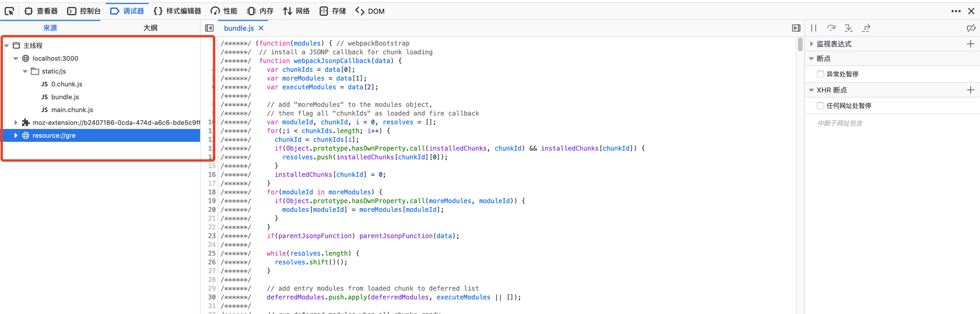Collapse the 断点 breakpoints section
980x314 pixels.
[811, 59]
